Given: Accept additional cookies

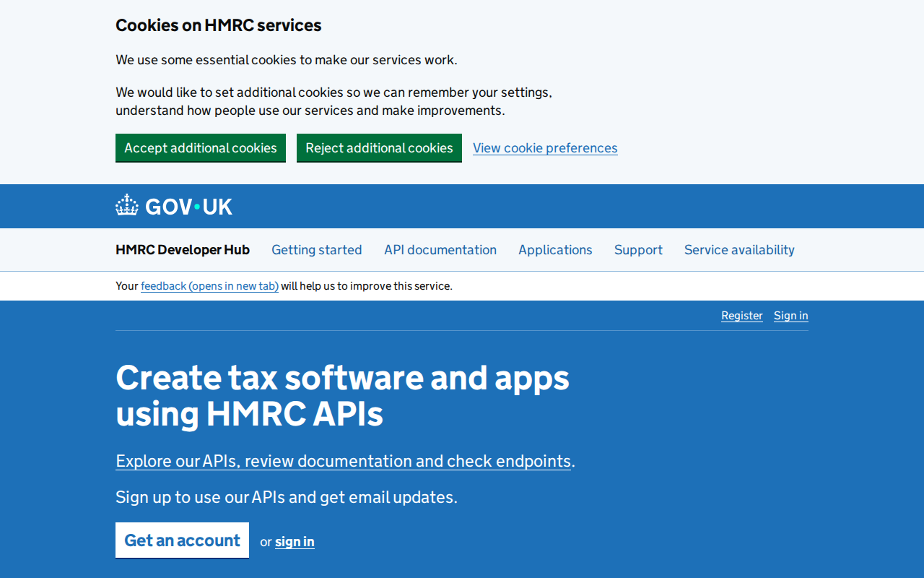Looking at the screenshot, I should [x=200, y=147].
